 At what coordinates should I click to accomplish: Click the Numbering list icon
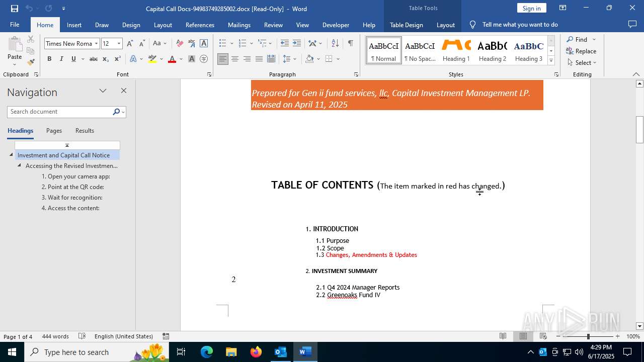coord(243,43)
